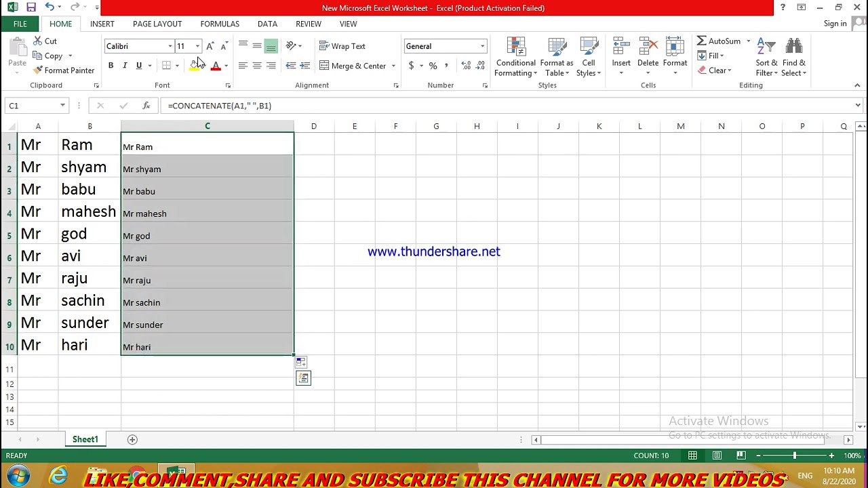Expand the formula bar
Screen dimensions: 868x488
click(858, 106)
